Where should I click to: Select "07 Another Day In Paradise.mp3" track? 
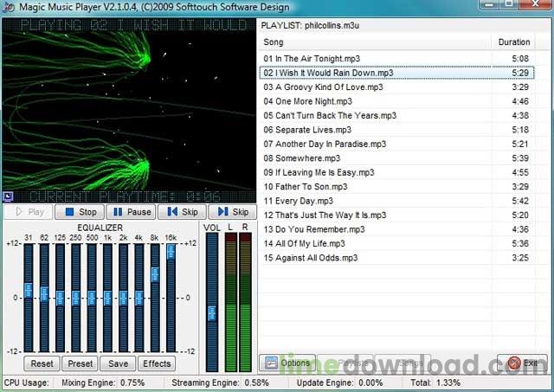point(325,144)
